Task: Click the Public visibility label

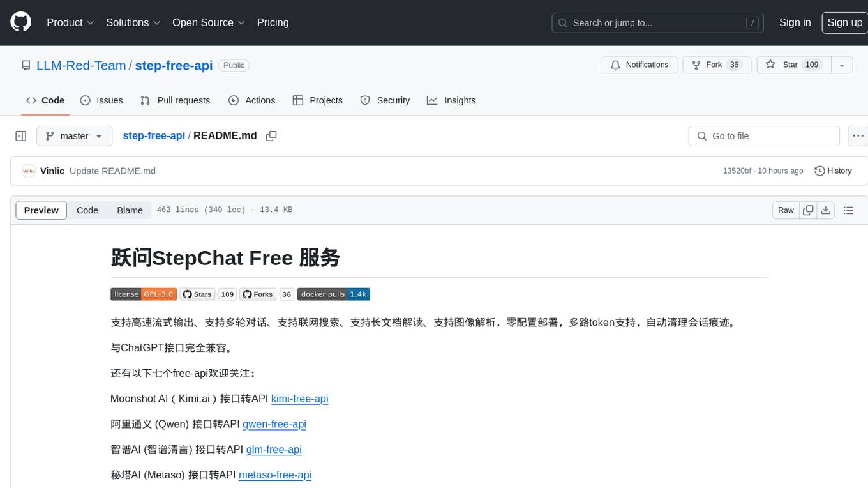Action: pos(234,65)
